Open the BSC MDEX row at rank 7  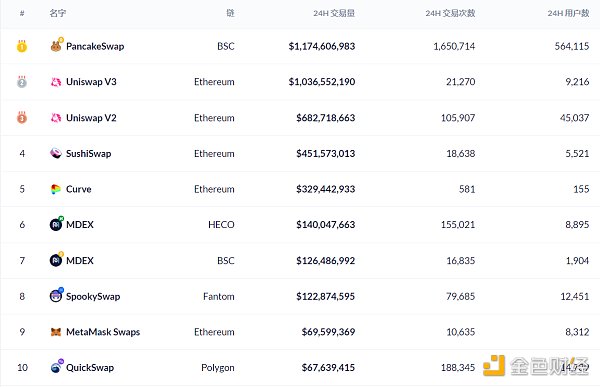click(x=300, y=261)
